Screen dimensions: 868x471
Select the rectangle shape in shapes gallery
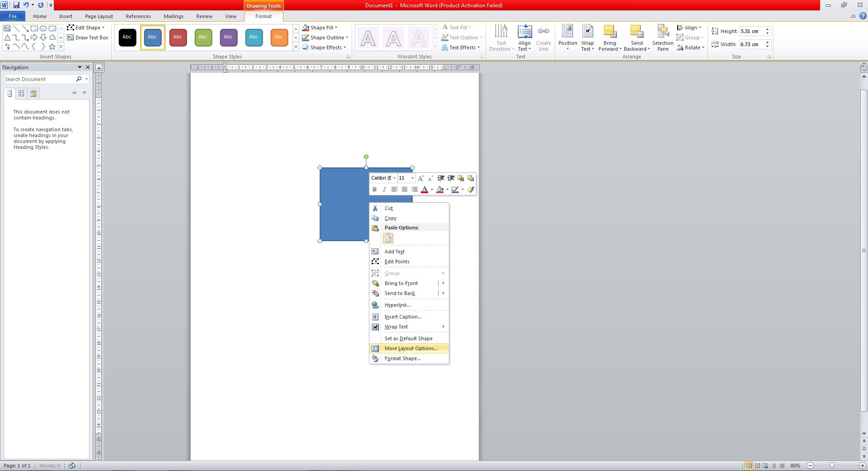click(34, 28)
